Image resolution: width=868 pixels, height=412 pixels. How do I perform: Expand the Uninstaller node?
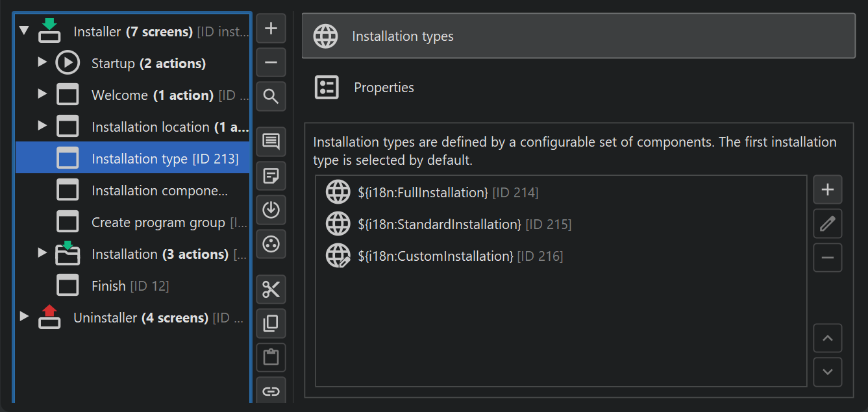click(25, 317)
